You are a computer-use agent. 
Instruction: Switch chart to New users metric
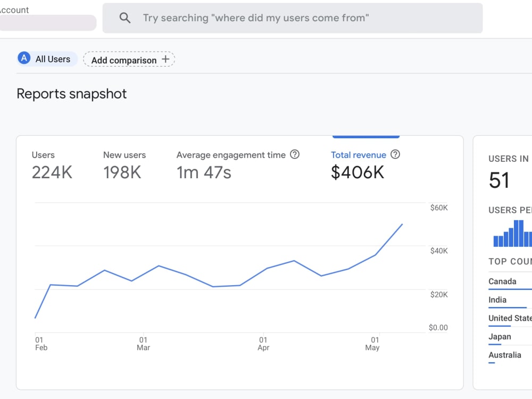124,165
